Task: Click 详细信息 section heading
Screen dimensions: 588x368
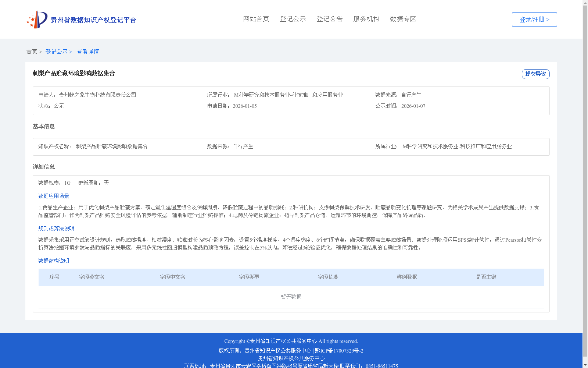Action: coord(44,167)
